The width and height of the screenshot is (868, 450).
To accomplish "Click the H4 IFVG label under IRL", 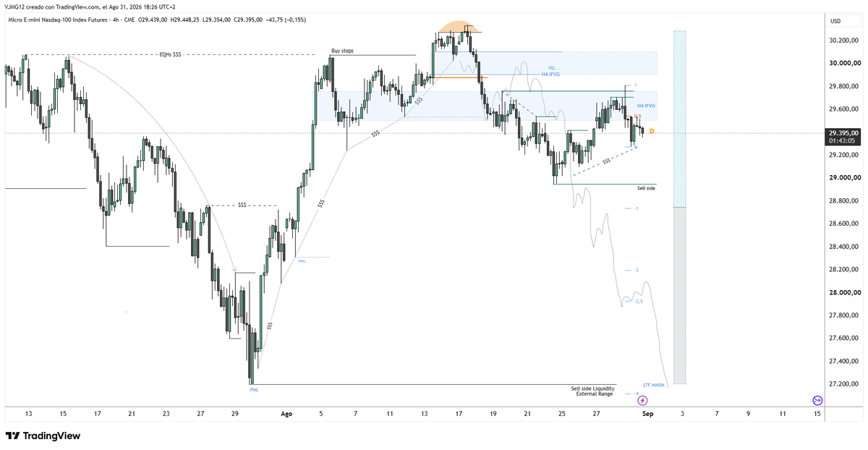I will [550, 75].
